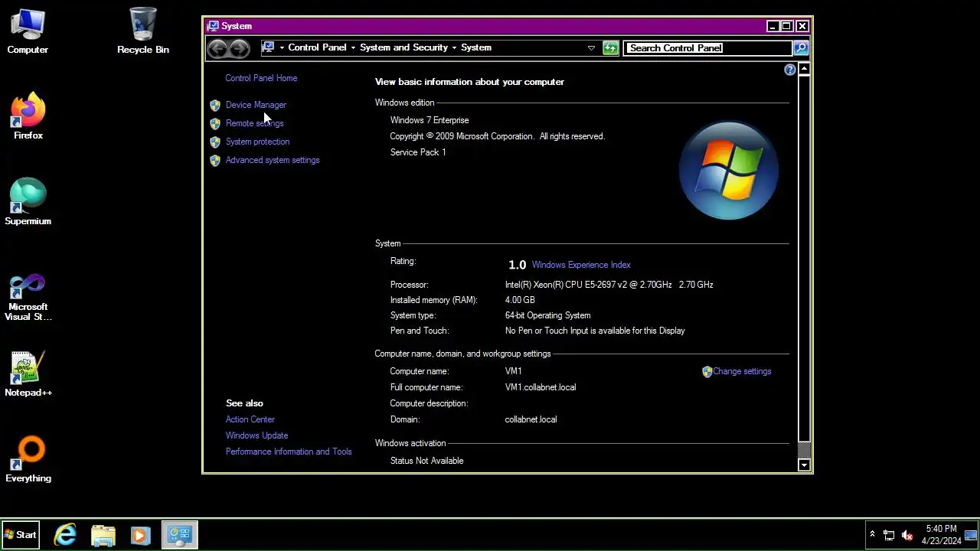Open the Windows Experience Index link
Screen dimensions: 980x551
tap(581, 265)
